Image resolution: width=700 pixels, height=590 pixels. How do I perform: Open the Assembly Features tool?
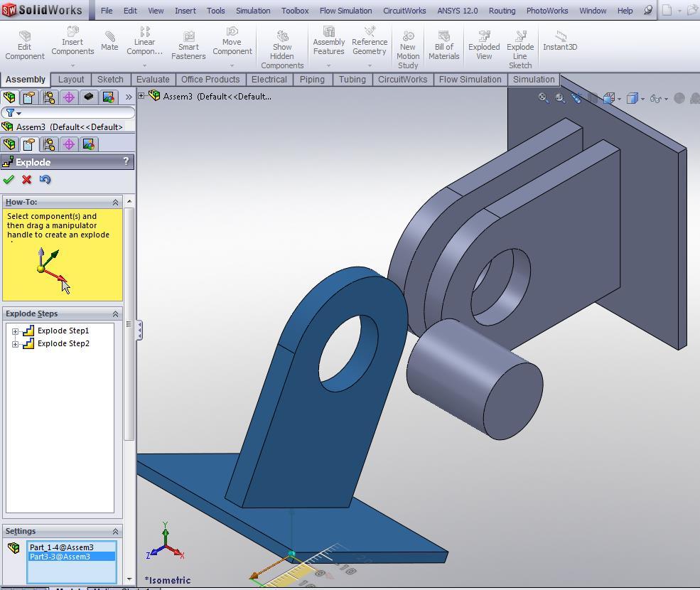328,41
